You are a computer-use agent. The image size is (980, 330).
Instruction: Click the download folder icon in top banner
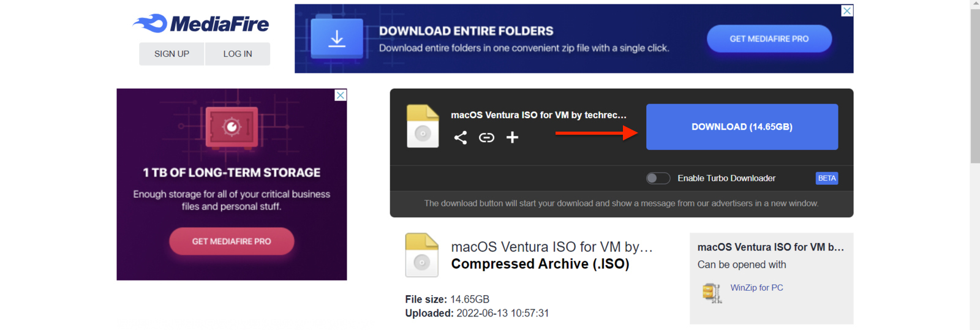tap(337, 38)
